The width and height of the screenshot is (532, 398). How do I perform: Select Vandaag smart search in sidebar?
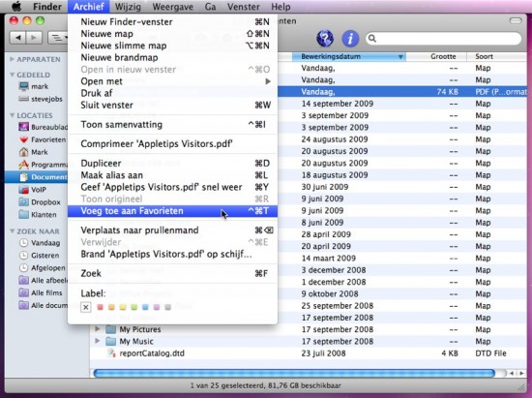click(x=40, y=243)
